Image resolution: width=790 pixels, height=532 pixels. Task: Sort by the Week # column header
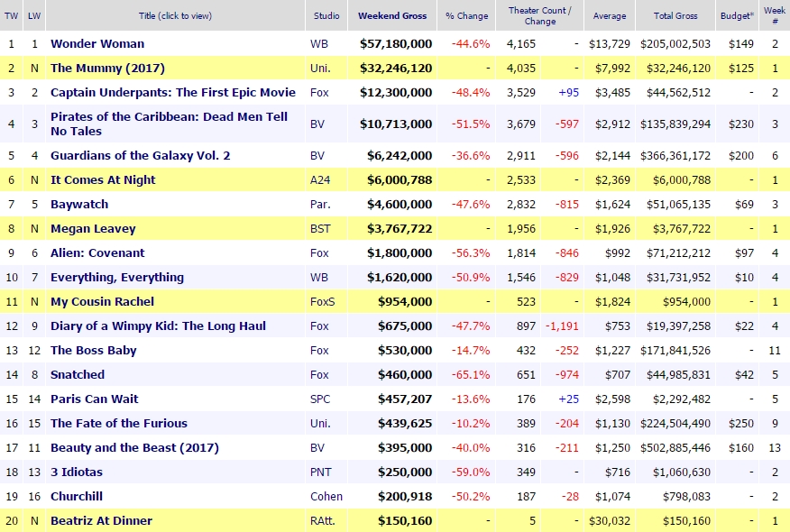(x=775, y=15)
